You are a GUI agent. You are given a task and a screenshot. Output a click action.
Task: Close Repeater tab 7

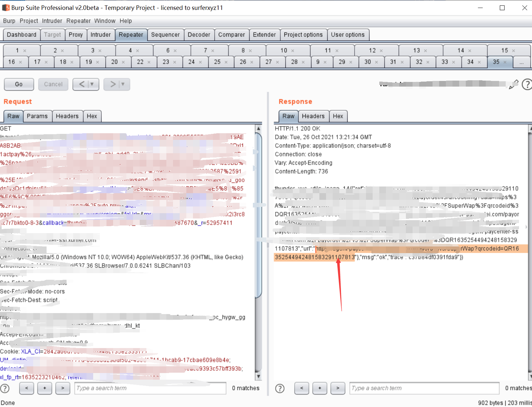pos(213,51)
